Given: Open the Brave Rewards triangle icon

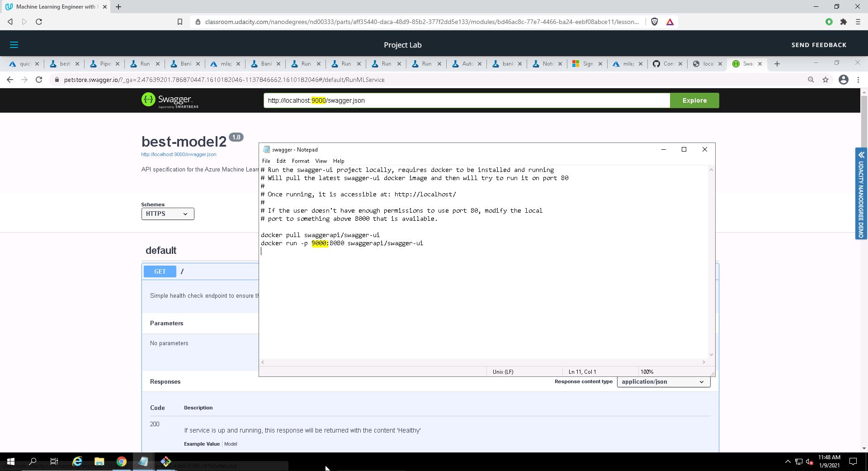Looking at the screenshot, I should [670, 22].
